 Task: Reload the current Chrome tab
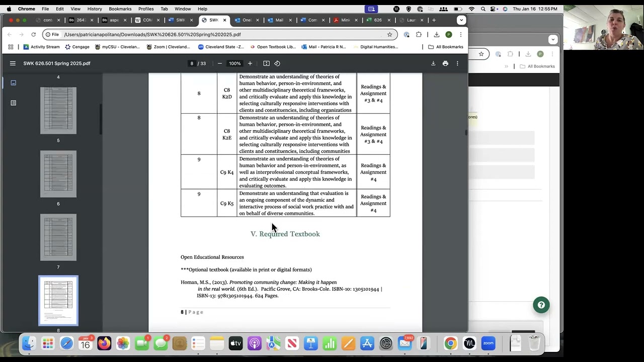tap(33, 34)
